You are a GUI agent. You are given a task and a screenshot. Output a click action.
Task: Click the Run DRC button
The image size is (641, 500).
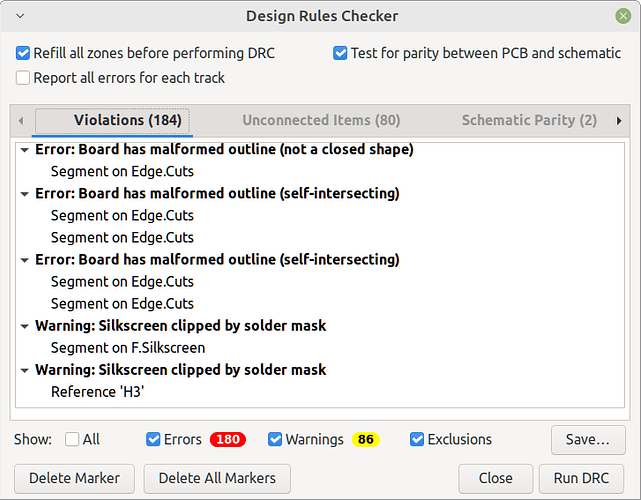(581, 478)
